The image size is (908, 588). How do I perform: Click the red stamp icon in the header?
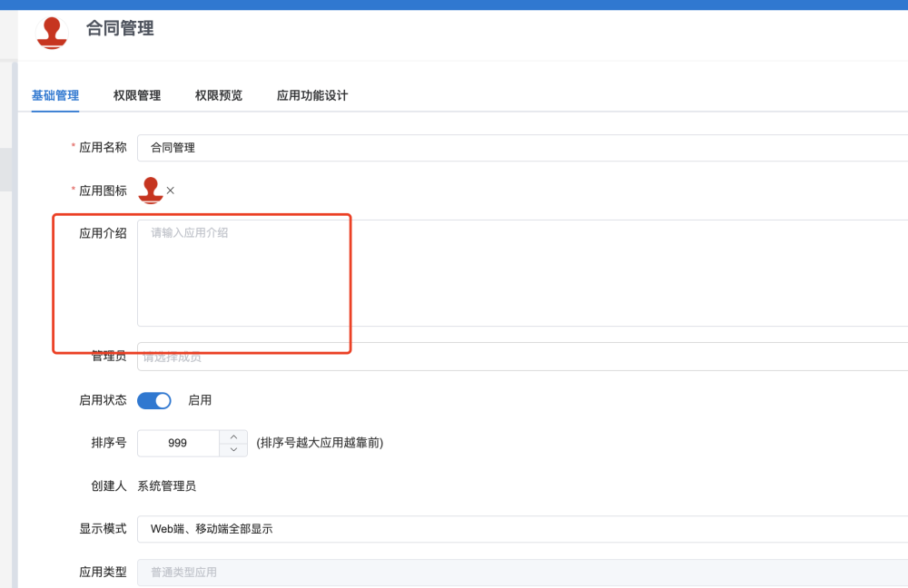click(x=52, y=32)
